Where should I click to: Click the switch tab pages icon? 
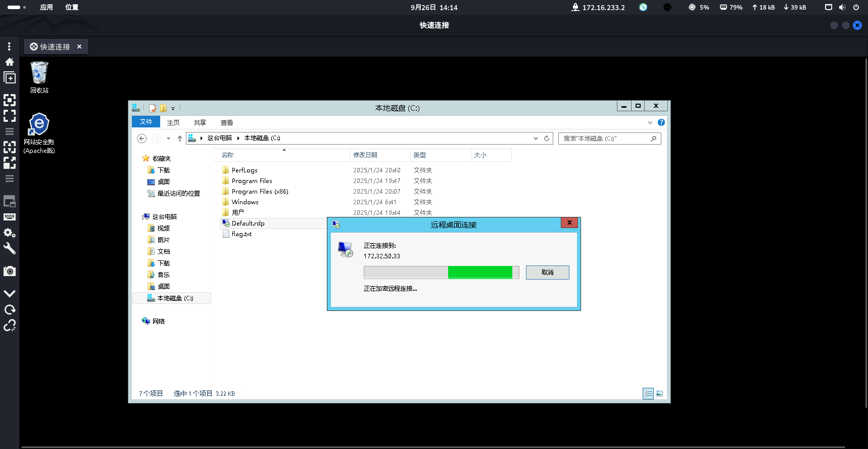[10, 201]
